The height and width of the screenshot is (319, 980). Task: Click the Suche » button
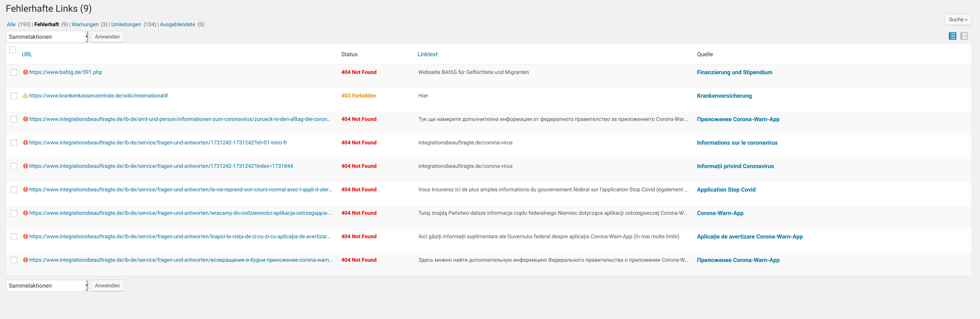(x=958, y=19)
